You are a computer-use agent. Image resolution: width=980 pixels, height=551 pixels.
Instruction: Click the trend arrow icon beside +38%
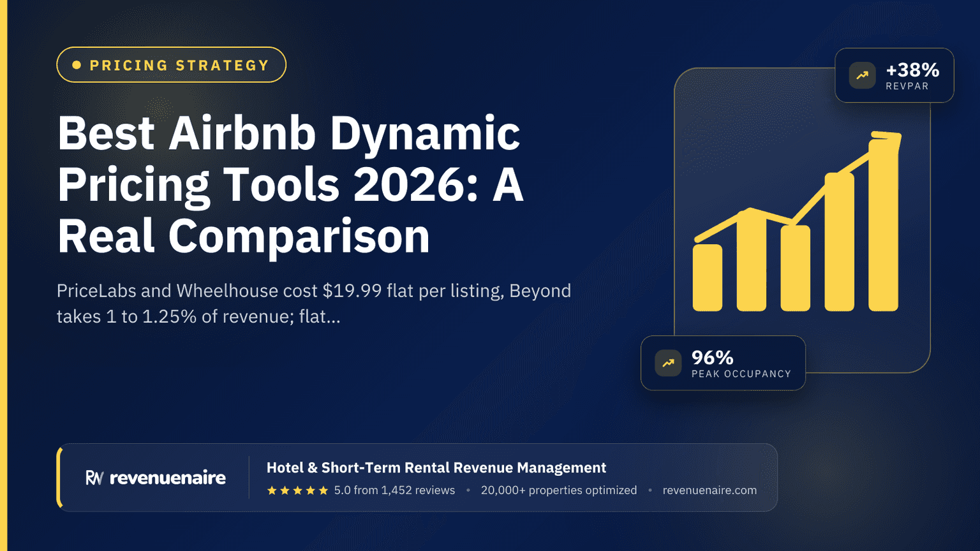[862, 75]
